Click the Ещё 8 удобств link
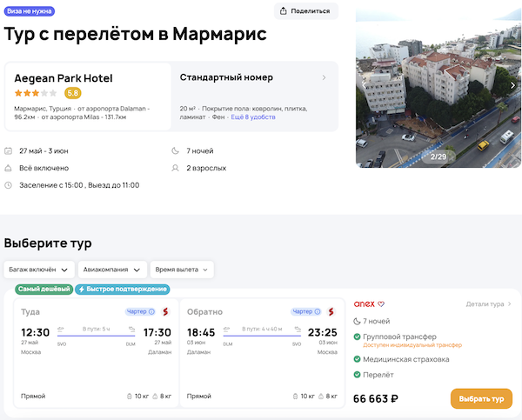This screenshot has height=420, width=522. [x=251, y=117]
